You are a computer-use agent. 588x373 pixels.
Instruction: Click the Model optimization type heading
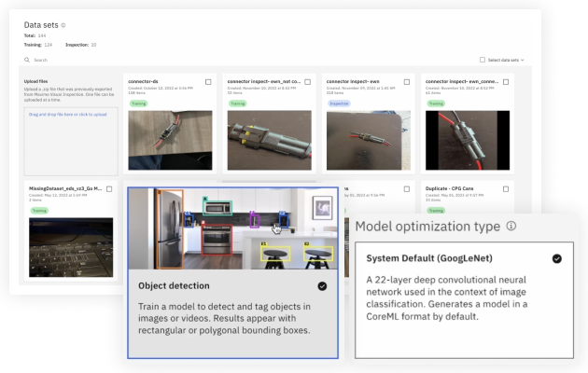427,227
